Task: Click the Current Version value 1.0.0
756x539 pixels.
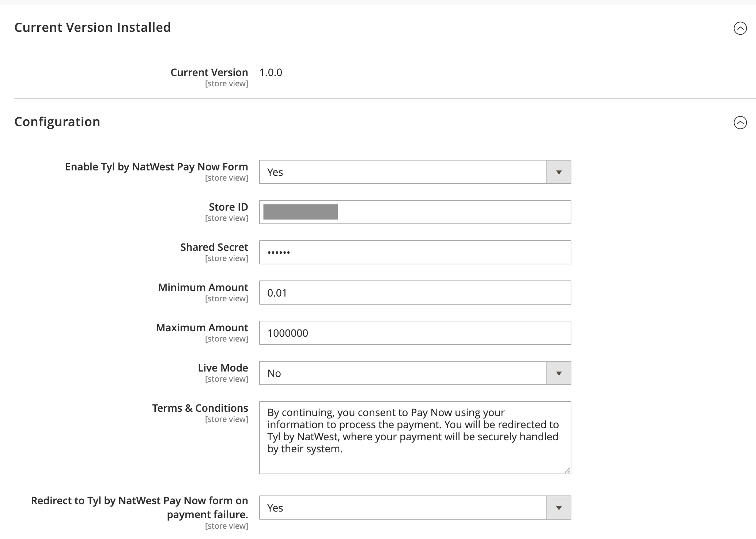Action: 271,72
